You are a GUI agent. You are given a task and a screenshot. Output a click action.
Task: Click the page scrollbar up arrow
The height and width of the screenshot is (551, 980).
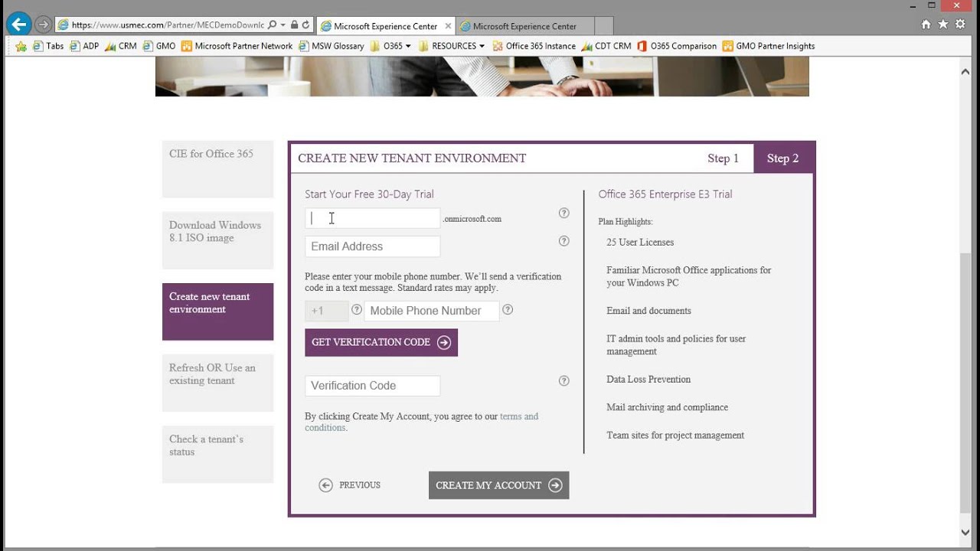965,70
